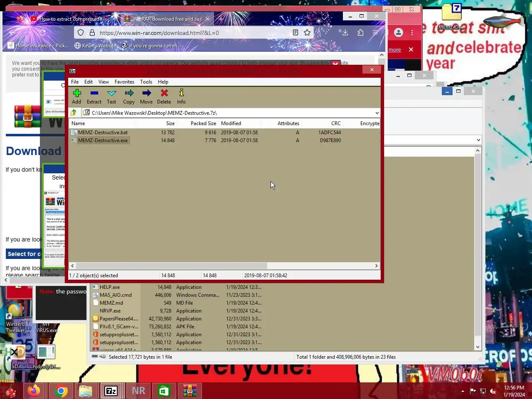This screenshot has height=399, width=532.
Task: Open MEMZ-De... archive on desktop
Action: click(x=451, y=17)
